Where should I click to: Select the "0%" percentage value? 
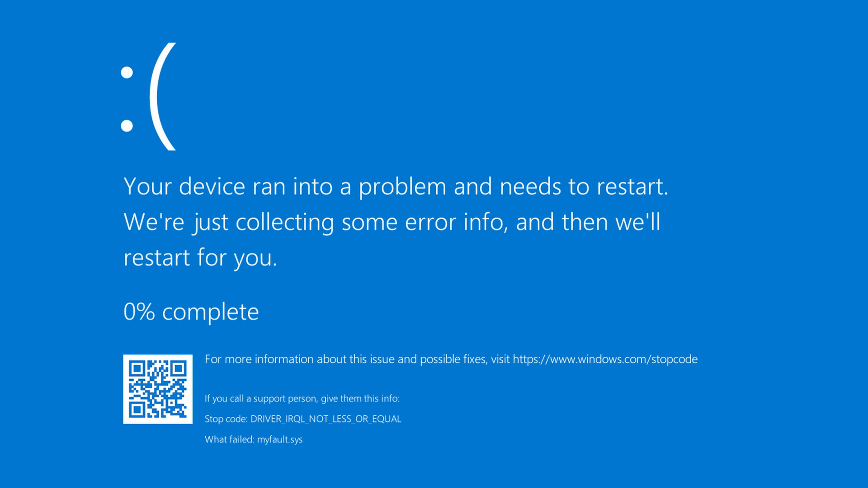(x=139, y=312)
